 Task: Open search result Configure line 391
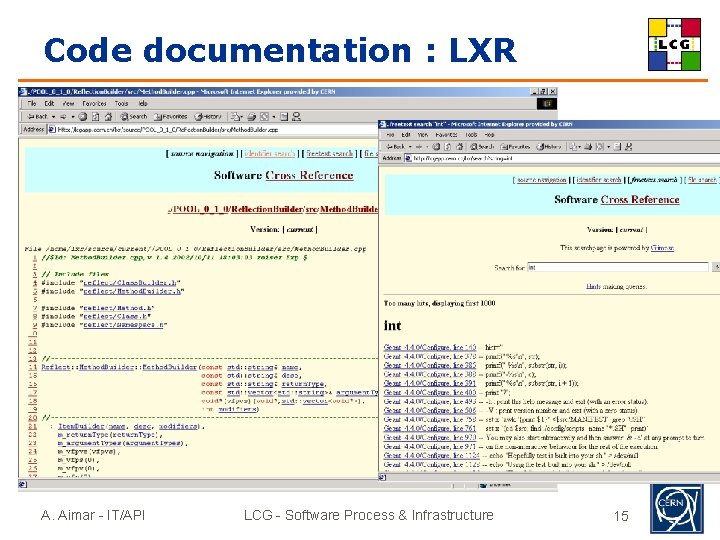[430, 383]
